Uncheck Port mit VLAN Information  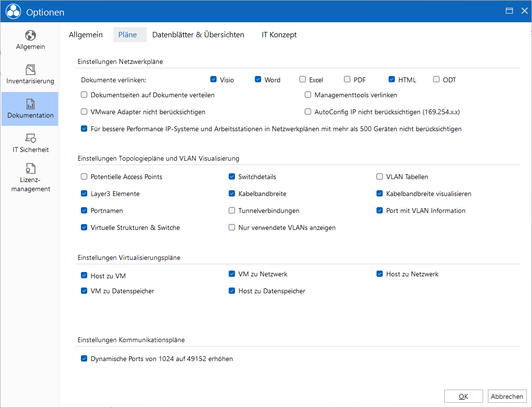point(380,211)
